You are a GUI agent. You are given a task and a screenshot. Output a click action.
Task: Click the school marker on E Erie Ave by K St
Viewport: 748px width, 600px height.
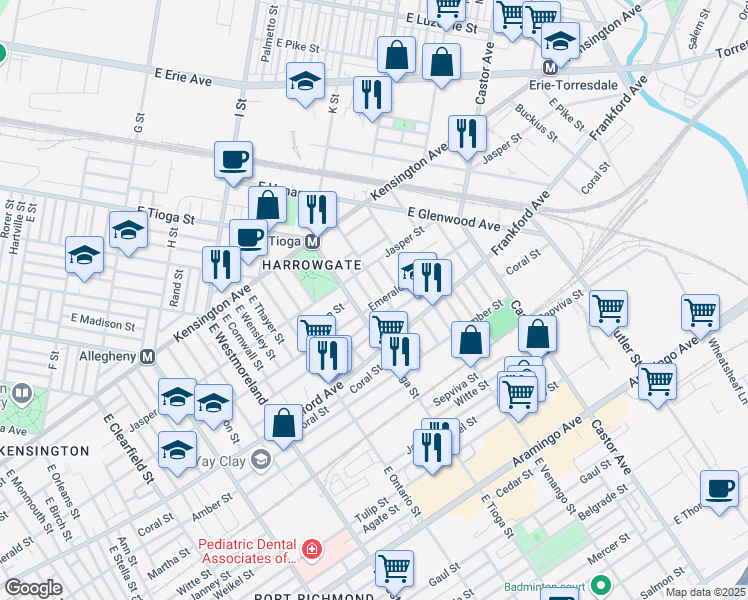(305, 82)
